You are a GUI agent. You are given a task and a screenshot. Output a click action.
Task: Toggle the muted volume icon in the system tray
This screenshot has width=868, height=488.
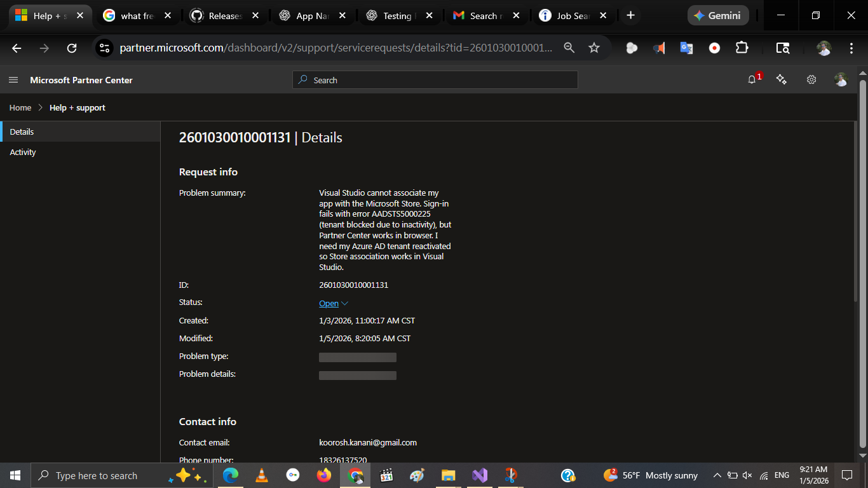pos(747,475)
